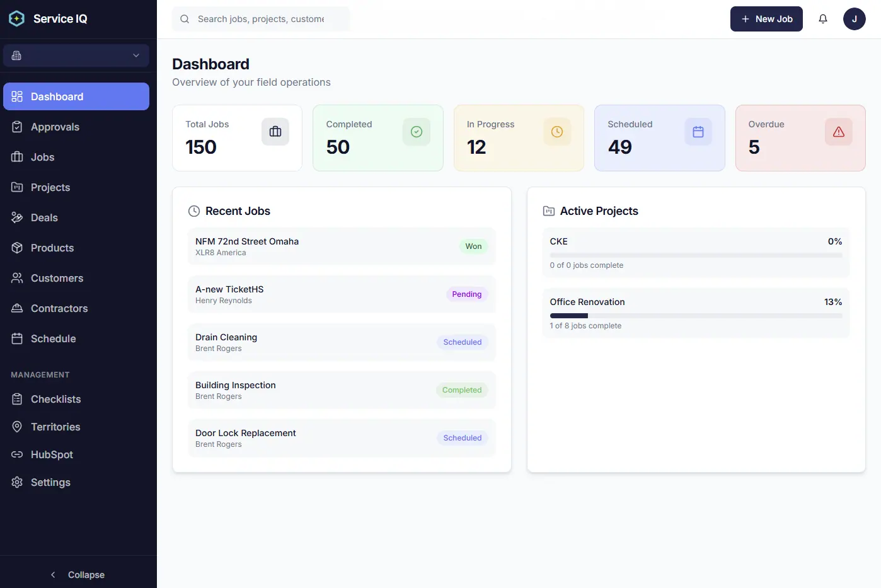Create a New Job
This screenshot has height=588, width=881.
pyautogui.click(x=766, y=19)
